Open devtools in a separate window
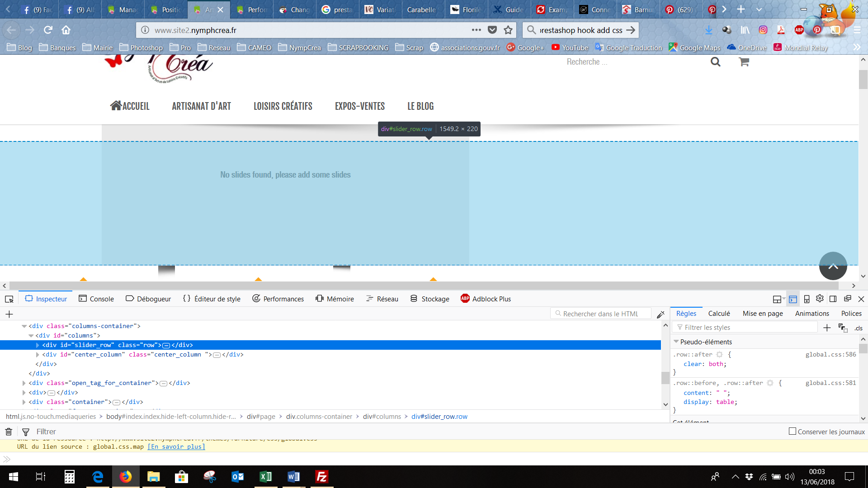Viewport: 868px width, 488px height. [x=848, y=299]
